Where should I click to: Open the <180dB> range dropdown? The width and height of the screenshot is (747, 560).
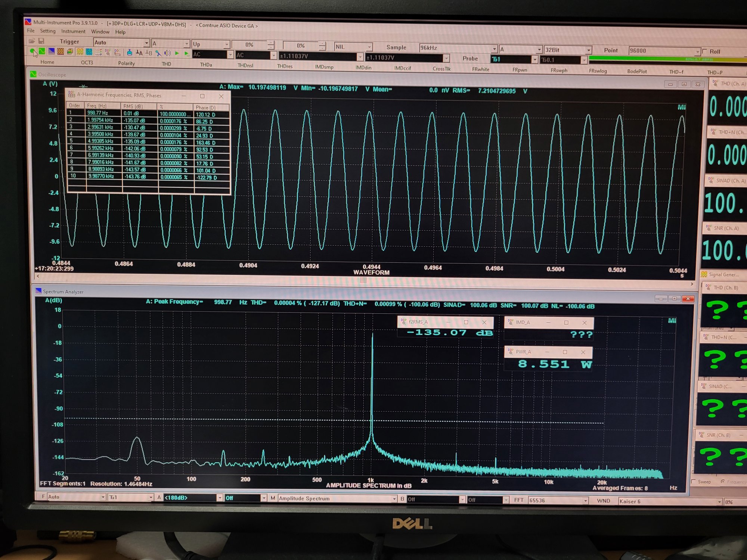(x=193, y=497)
